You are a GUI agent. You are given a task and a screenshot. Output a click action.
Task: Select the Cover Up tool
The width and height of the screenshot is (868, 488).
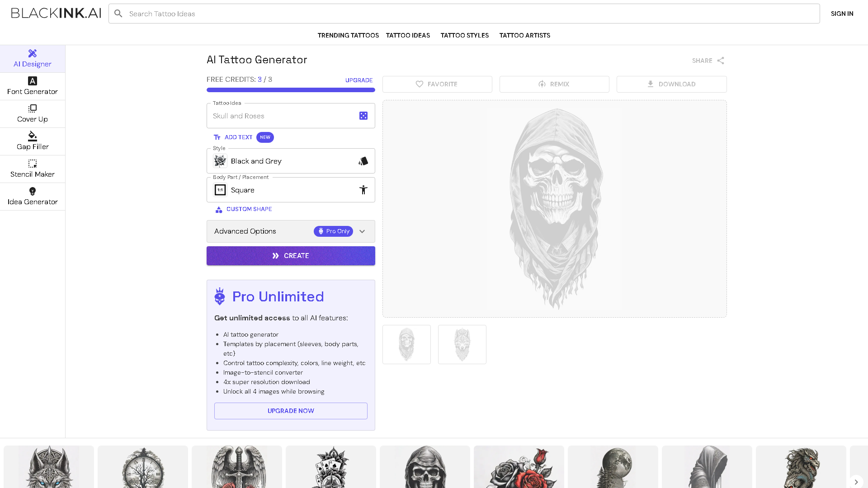tap(32, 113)
